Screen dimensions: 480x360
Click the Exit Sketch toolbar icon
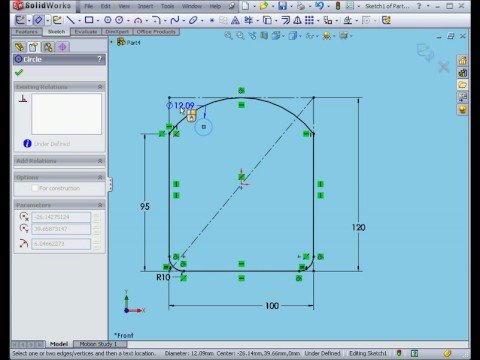[x=20, y=20]
